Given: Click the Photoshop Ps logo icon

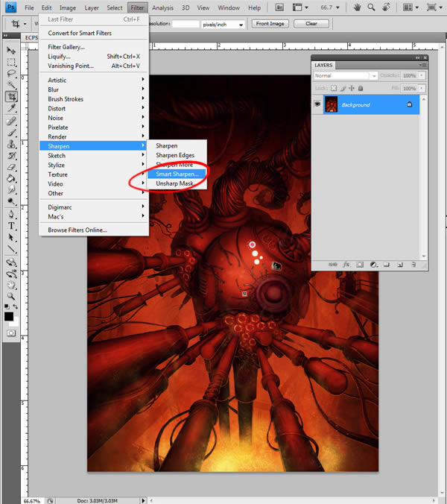Looking at the screenshot, I should click(11, 7).
